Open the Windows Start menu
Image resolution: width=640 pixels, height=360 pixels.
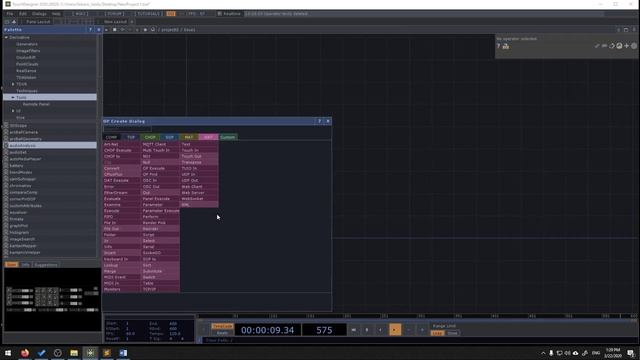point(8,353)
